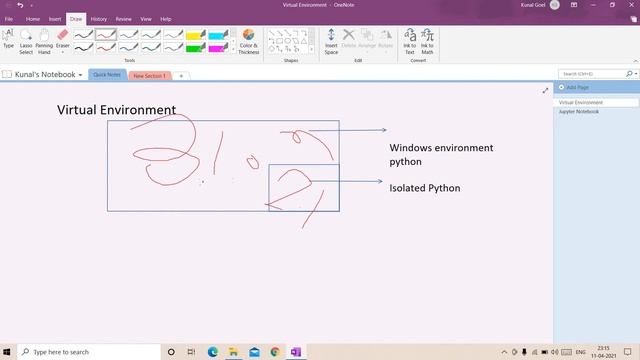640x360 pixels.
Task: Pick the red pen in bottom row
Action: (x=106, y=48)
